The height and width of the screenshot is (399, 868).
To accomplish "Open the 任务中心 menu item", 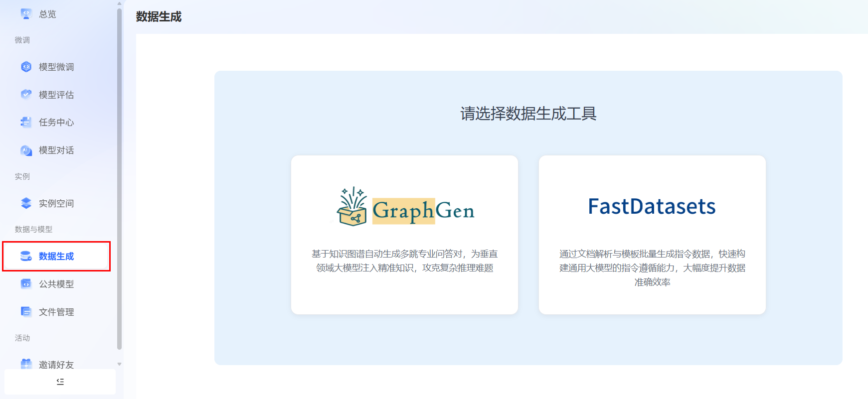I will pos(56,122).
